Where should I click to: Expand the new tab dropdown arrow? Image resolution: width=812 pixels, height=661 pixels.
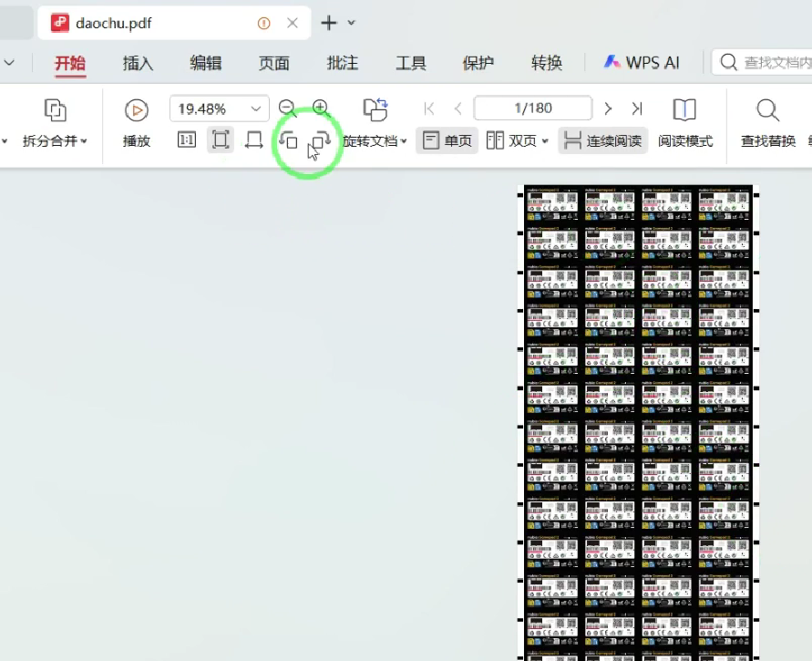(x=351, y=23)
